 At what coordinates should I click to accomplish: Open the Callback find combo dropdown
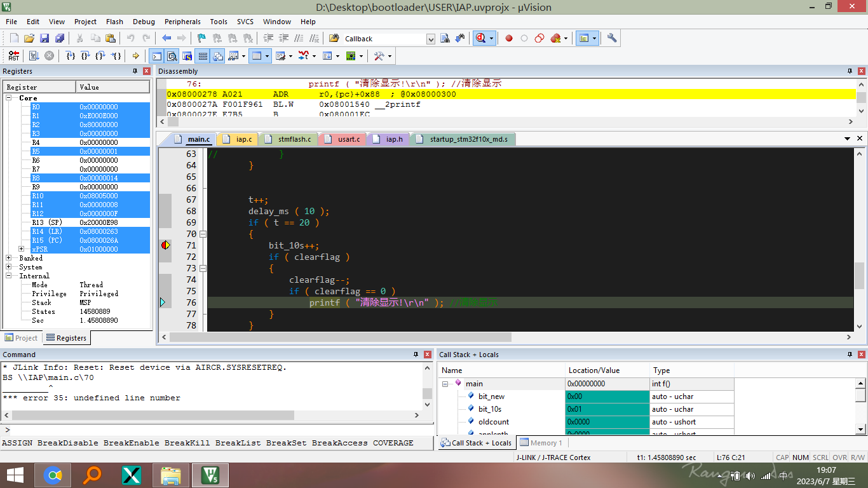pyautogui.click(x=431, y=39)
